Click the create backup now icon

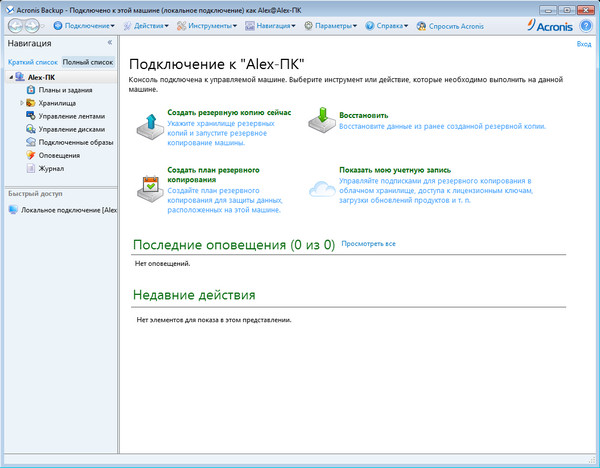click(147, 126)
